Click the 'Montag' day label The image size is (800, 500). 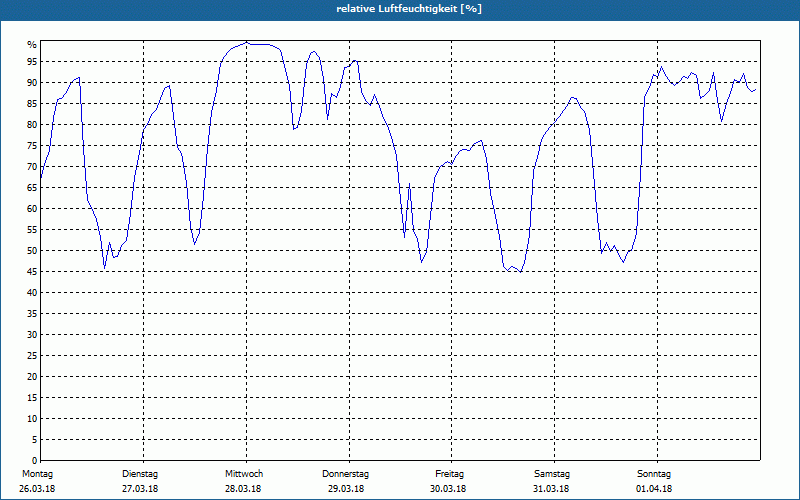37,474
